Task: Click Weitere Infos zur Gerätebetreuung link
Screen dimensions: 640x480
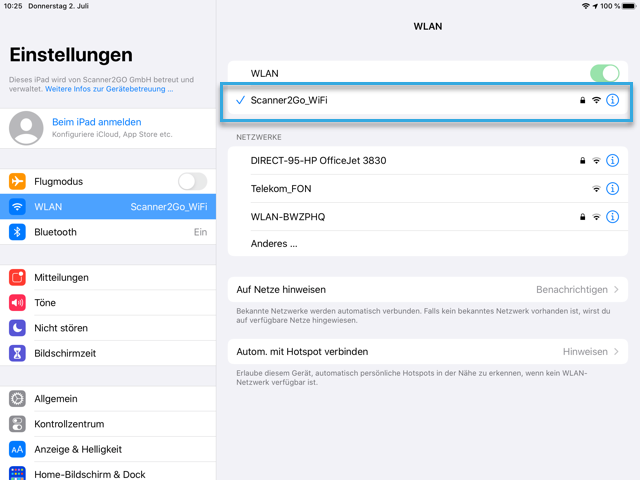Action: [109, 89]
